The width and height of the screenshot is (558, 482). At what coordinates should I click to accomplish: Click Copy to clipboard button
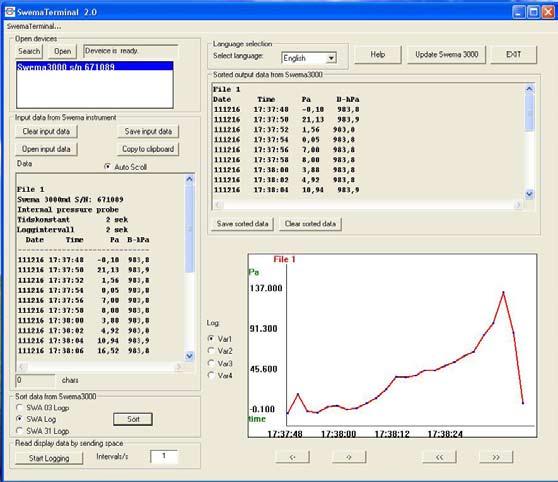click(148, 149)
